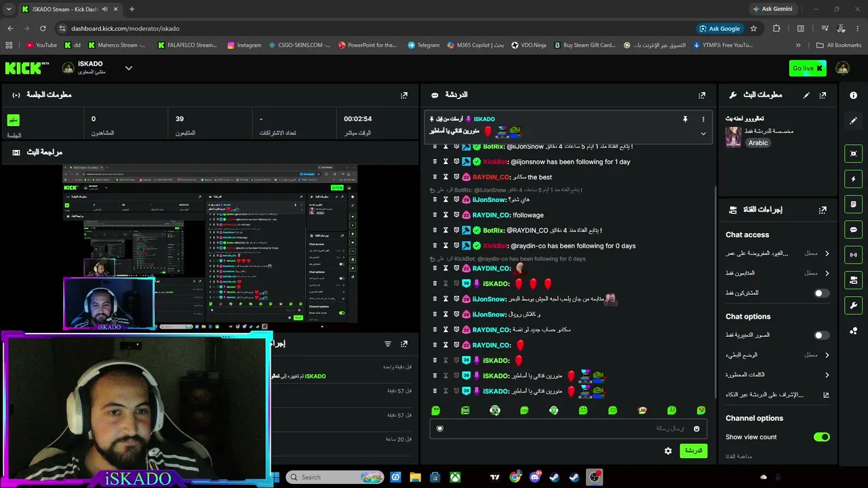Delete the KickBot 'following for 1 day' message
The image size is (868, 488).
click(x=435, y=162)
